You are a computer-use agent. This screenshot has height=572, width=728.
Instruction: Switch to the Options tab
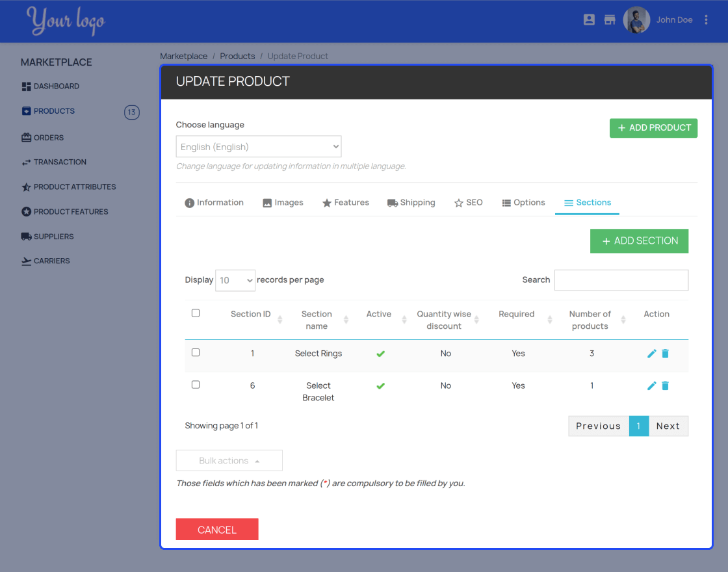(523, 202)
